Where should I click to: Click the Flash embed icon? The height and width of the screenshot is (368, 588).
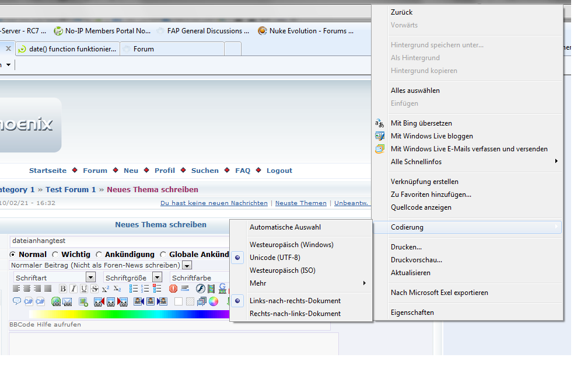[200, 289]
